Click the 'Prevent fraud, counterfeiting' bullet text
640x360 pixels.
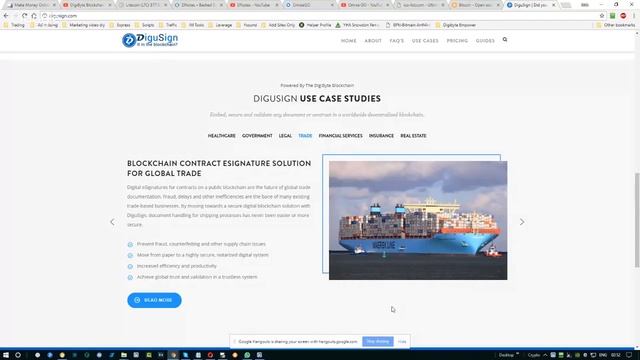201,244
